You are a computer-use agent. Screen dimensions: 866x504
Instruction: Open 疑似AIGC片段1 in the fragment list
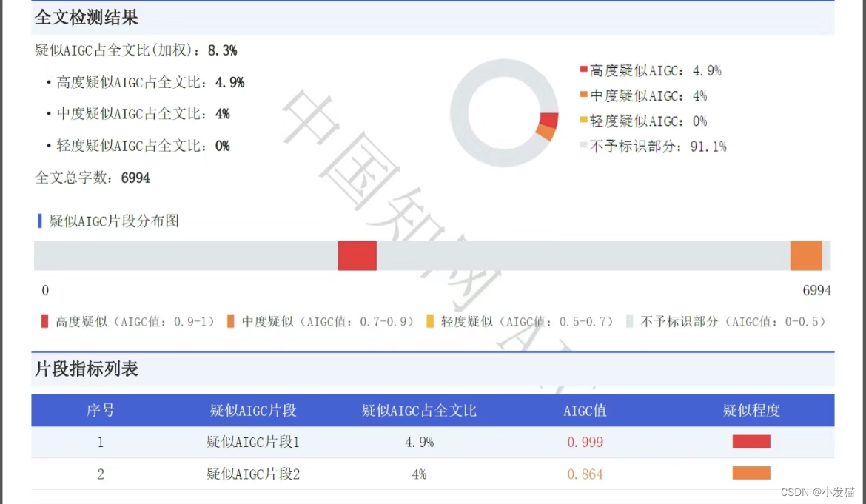pos(252,442)
